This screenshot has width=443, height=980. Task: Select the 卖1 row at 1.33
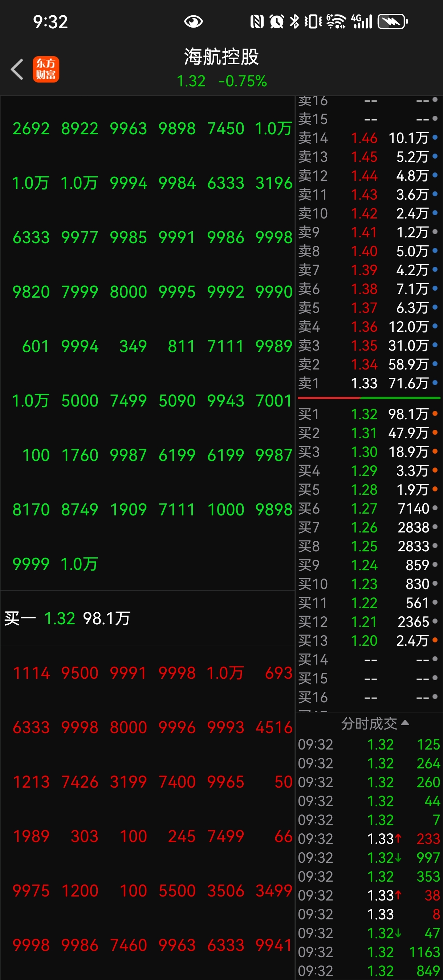coord(369,383)
